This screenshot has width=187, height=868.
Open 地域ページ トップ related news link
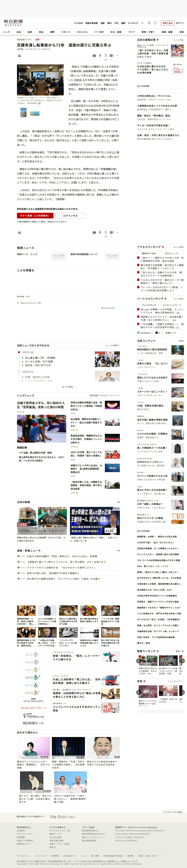point(27,254)
